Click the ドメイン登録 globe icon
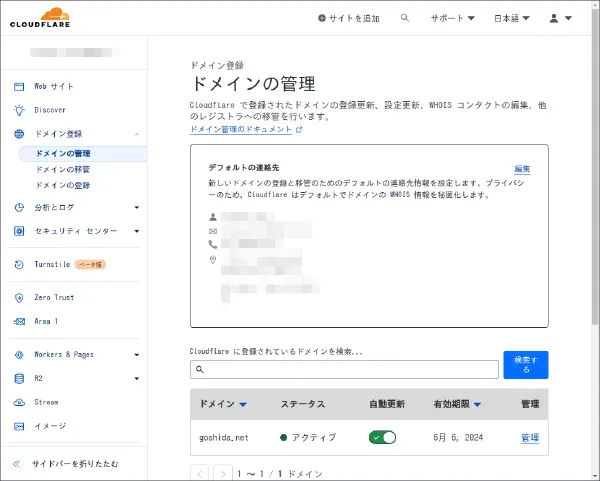Viewport: 600px width, 481px height. pos(19,134)
